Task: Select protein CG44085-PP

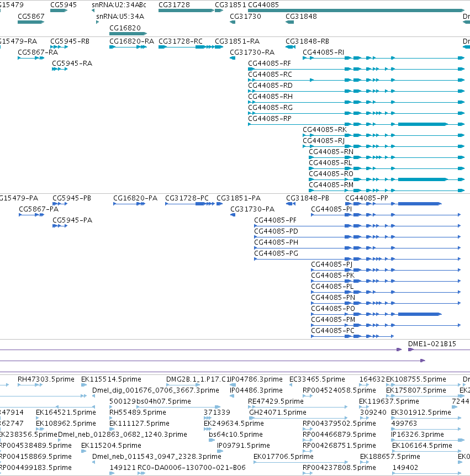Action: tap(393, 203)
